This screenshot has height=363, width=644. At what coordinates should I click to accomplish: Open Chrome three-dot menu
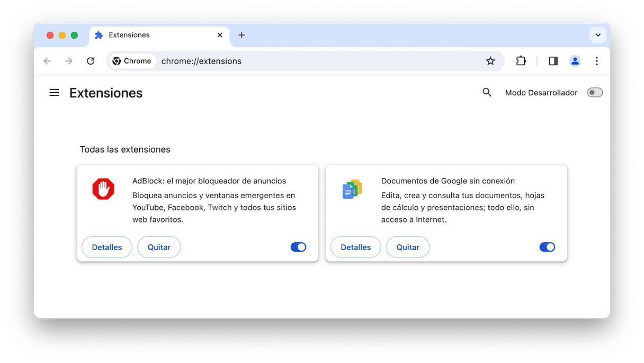(x=597, y=61)
